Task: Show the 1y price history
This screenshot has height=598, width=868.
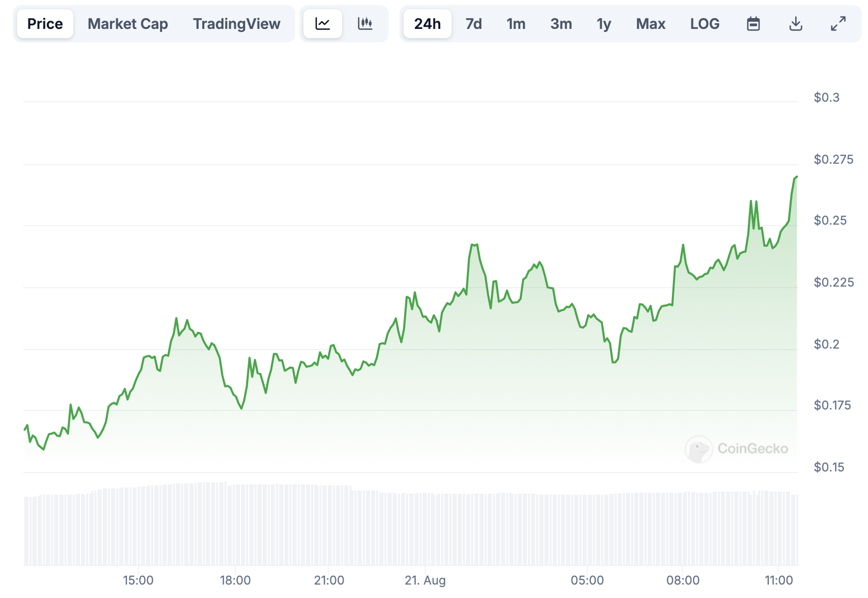Action: pyautogui.click(x=604, y=24)
